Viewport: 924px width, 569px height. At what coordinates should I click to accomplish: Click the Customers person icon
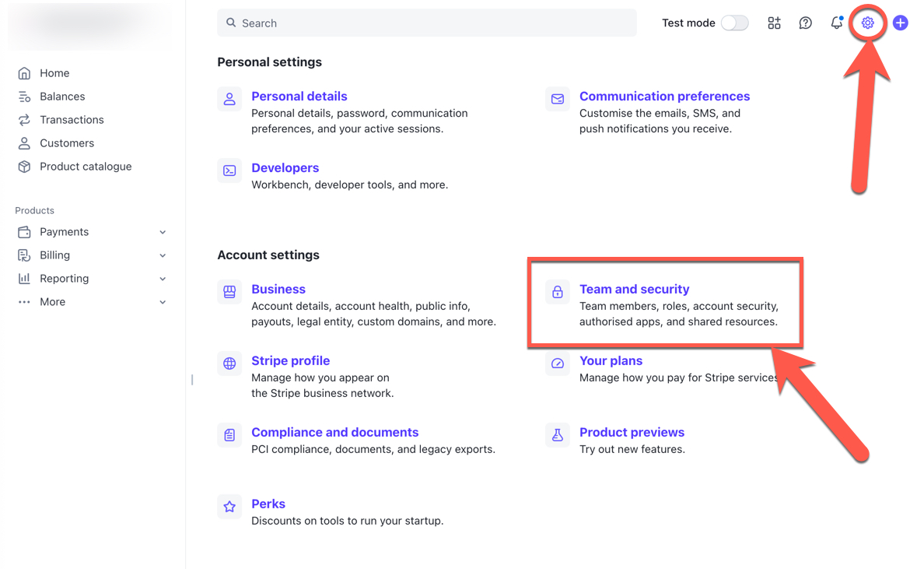pos(24,143)
